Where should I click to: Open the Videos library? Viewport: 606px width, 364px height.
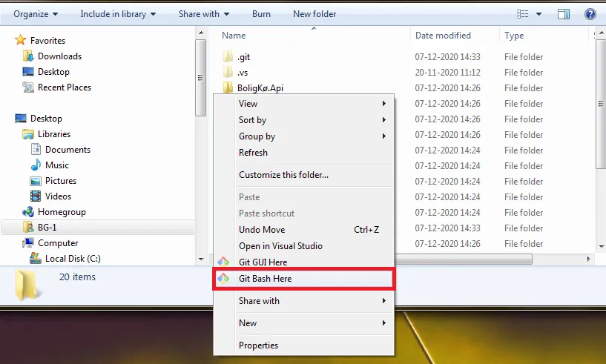[58, 196]
